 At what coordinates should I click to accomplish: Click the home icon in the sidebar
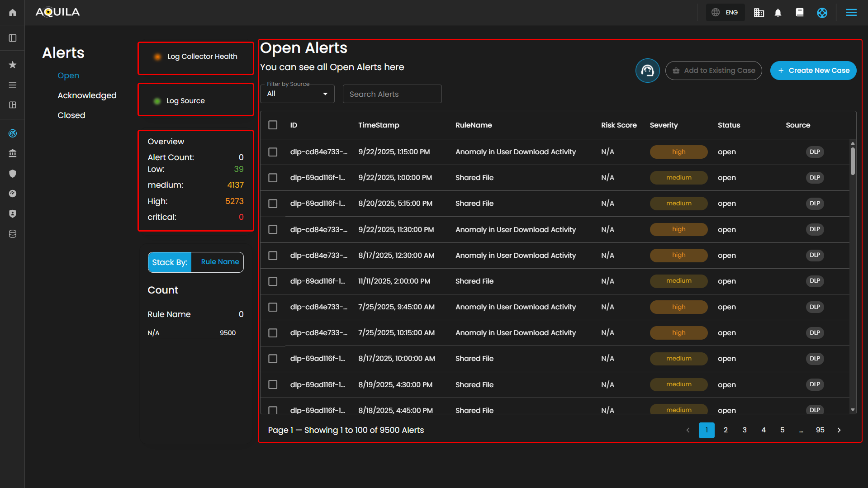pyautogui.click(x=13, y=13)
